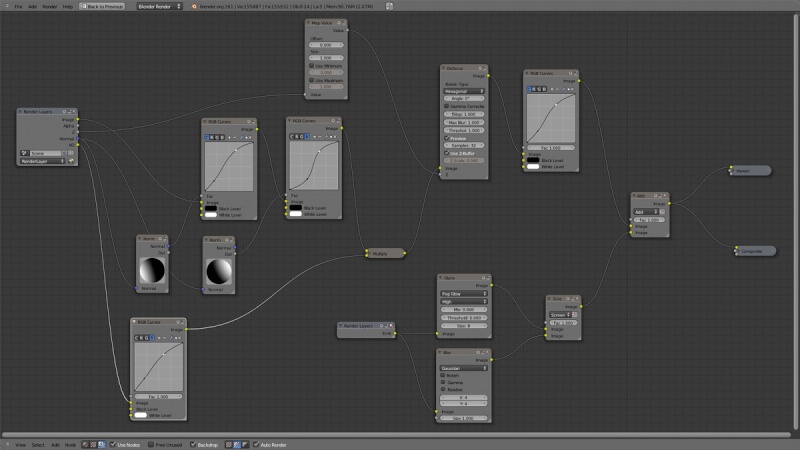Toggle Bokeh checkbox in Blur node
800x450 pixels.
pyautogui.click(x=443, y=375)
